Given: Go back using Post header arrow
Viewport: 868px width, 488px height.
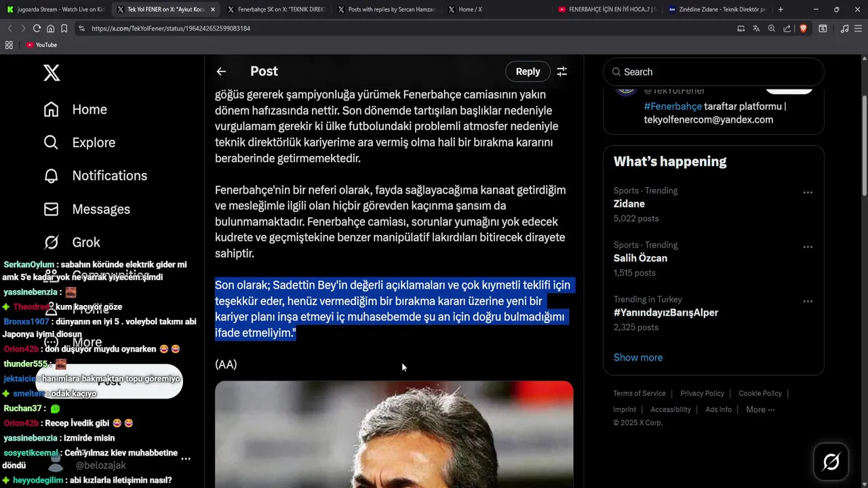Looking at the screenshot, I should (x=221, y=71).
